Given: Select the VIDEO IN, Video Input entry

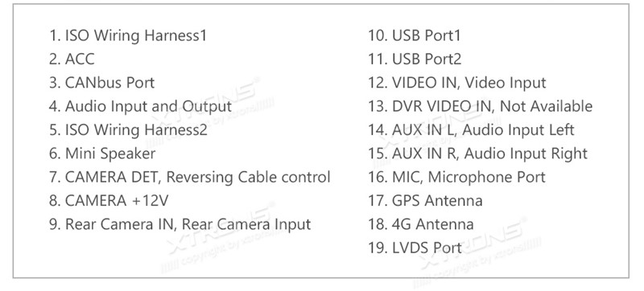Looking at the screenshot, I should (456, 83).
